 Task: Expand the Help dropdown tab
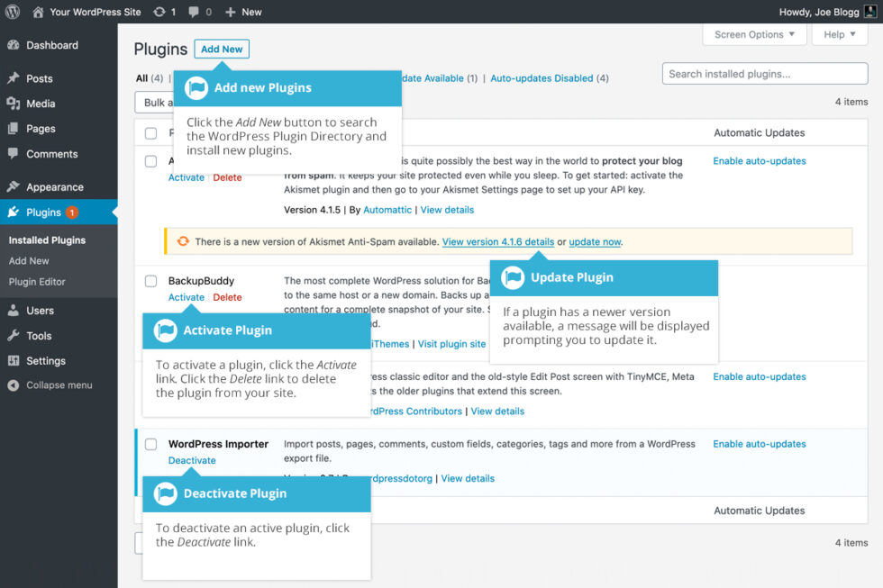pyautogui.click(x=840, y=34)
